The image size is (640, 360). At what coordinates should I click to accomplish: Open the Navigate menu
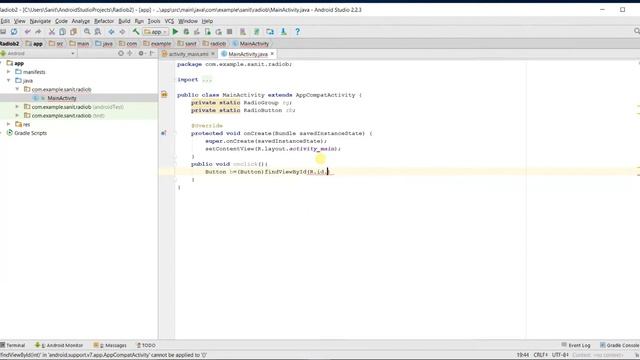coord(40,21)
